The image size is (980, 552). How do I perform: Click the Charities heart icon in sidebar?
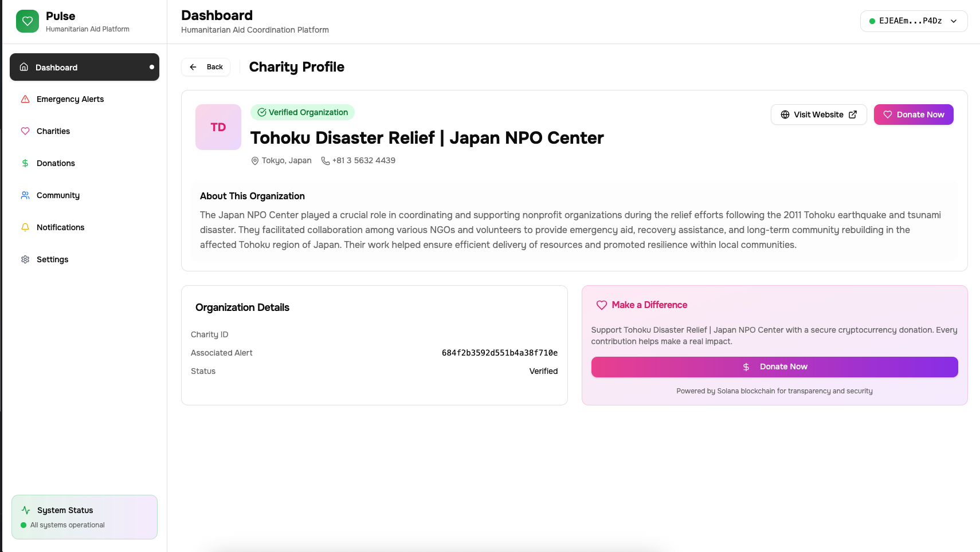click(x=25, y=131)
